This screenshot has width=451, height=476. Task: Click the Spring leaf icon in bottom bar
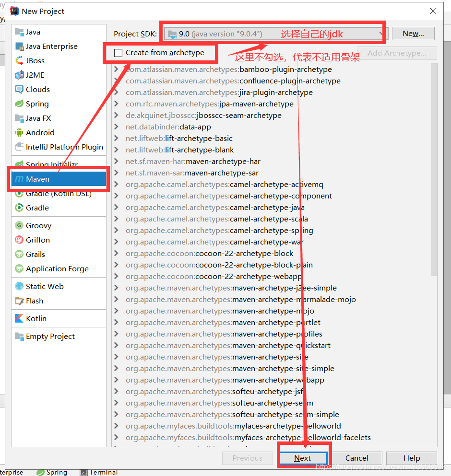point(40,472)
